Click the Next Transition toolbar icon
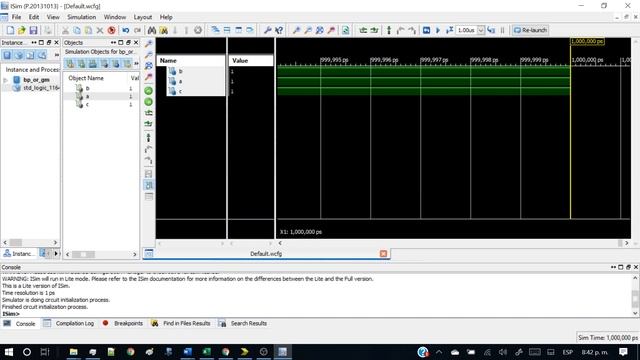 tap(374, 30)
